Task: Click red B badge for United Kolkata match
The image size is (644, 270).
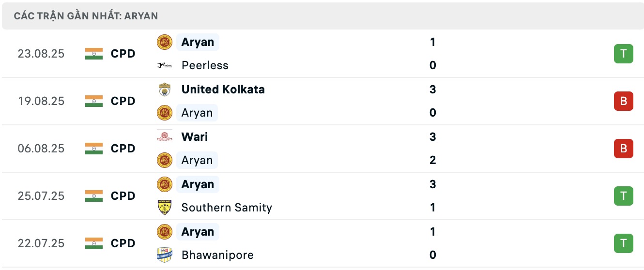Action: [x=623, y=101]
